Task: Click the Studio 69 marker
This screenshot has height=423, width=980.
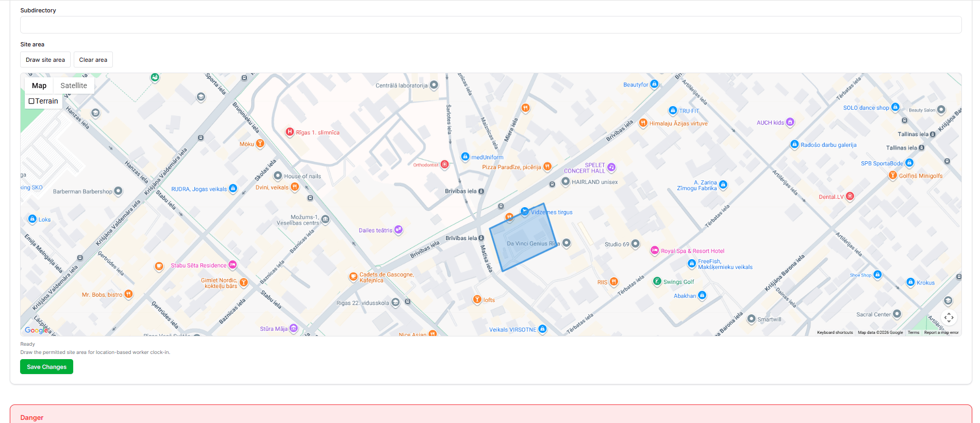Action: pos(636,244)
